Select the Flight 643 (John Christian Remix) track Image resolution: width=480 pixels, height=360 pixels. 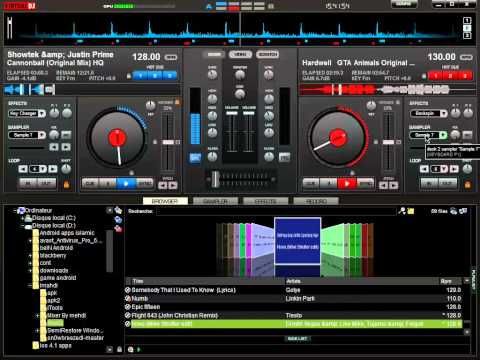(293, 315)
